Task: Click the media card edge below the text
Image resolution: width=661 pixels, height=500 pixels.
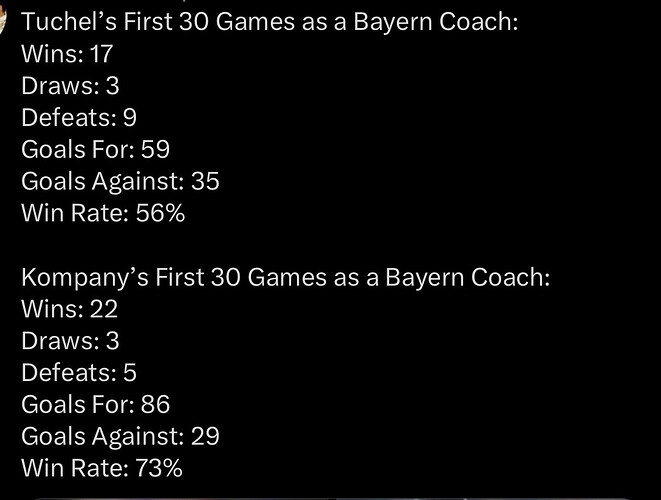Action: coord(330,497)
